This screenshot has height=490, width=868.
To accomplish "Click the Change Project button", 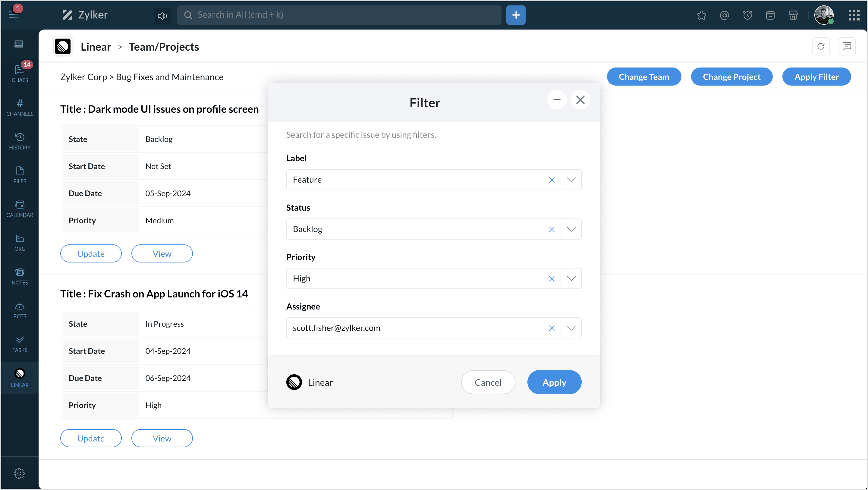I will (731, 77).
